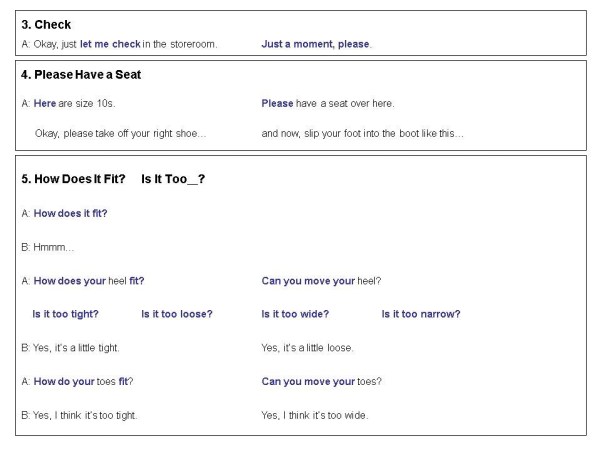Click the "5. How Does It Fit?" heading
Viewport: 601px width, 450px height.
pos(73,179)
